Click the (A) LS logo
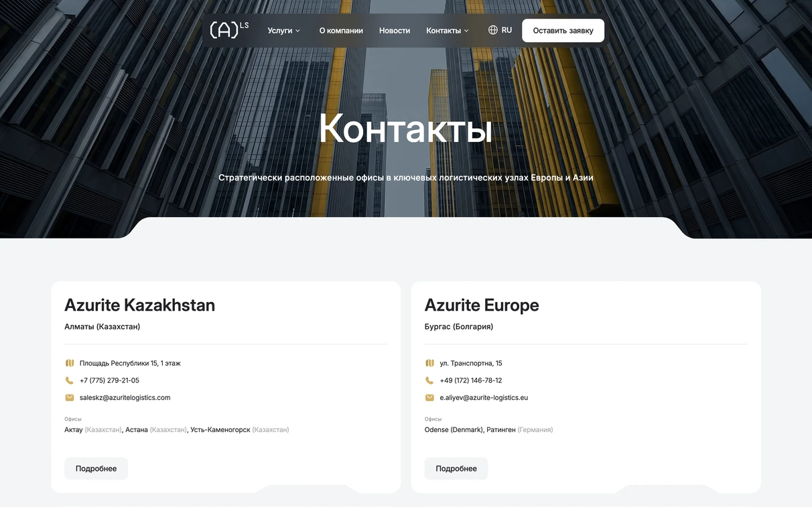Image resolution: width=812 pixels, height=507 pixels. [229, 30]
